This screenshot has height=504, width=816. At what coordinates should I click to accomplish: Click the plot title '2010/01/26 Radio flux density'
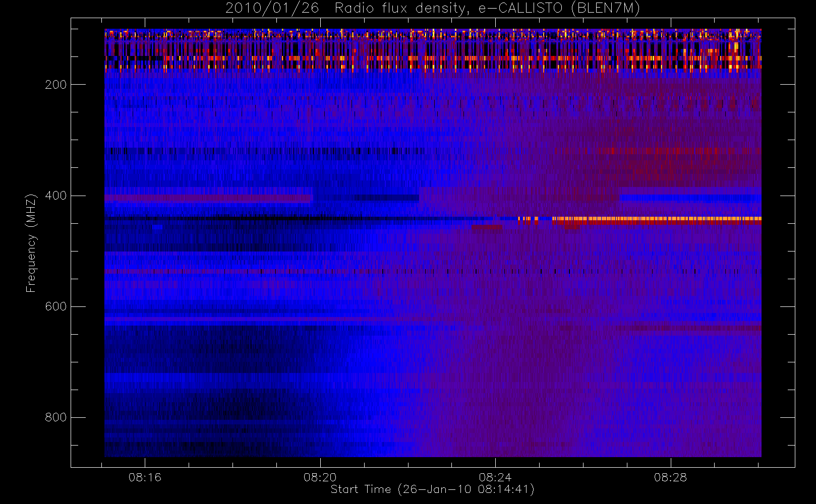432,8
